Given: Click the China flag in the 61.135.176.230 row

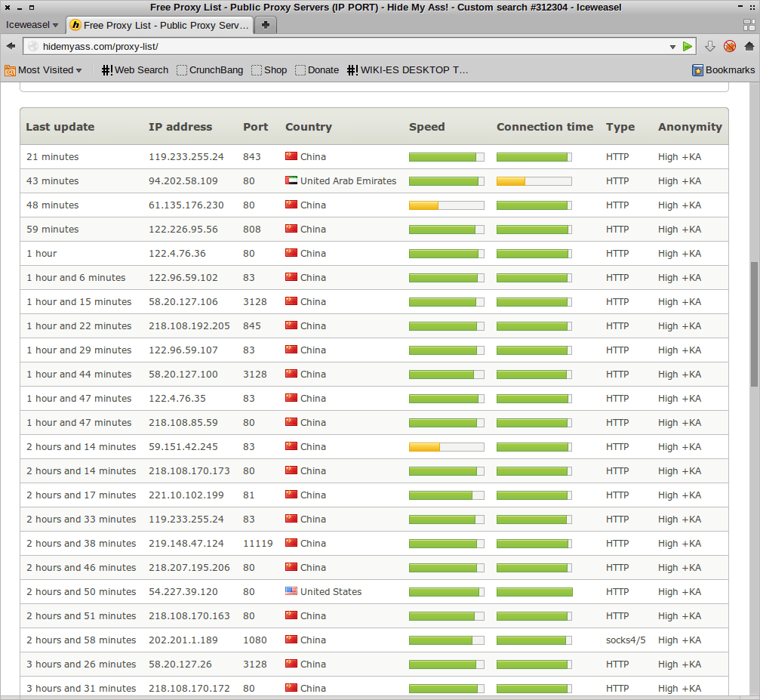Looking at the screenshot, I should click(291, 204).
